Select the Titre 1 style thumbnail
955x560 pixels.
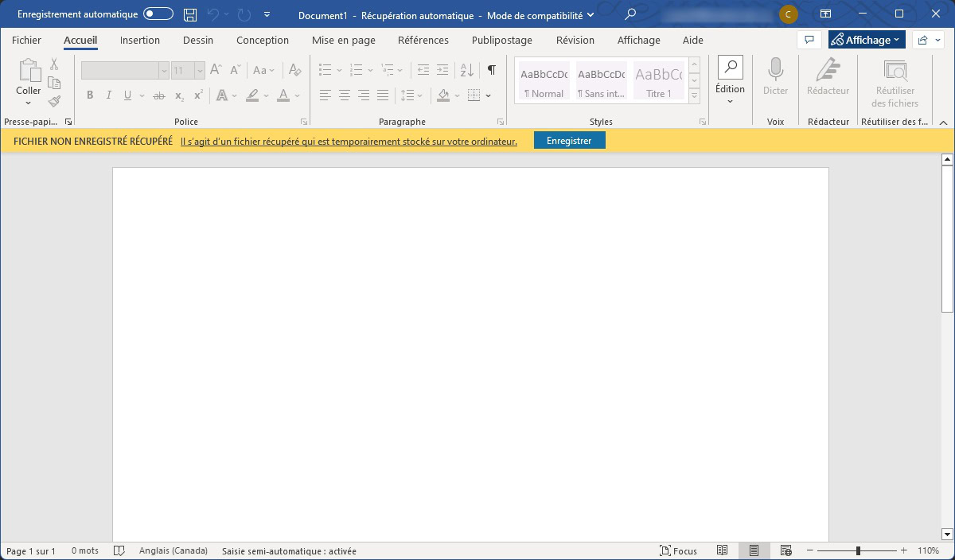point(658,81)
